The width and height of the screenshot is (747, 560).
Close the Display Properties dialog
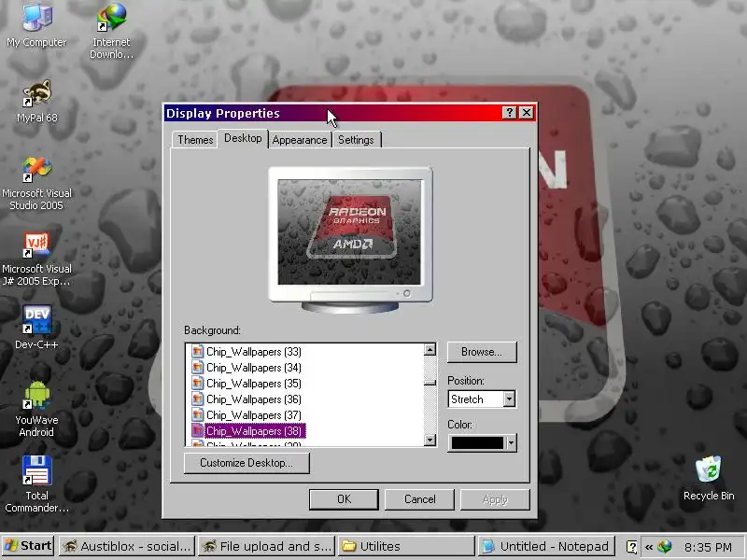pos(527,112)
